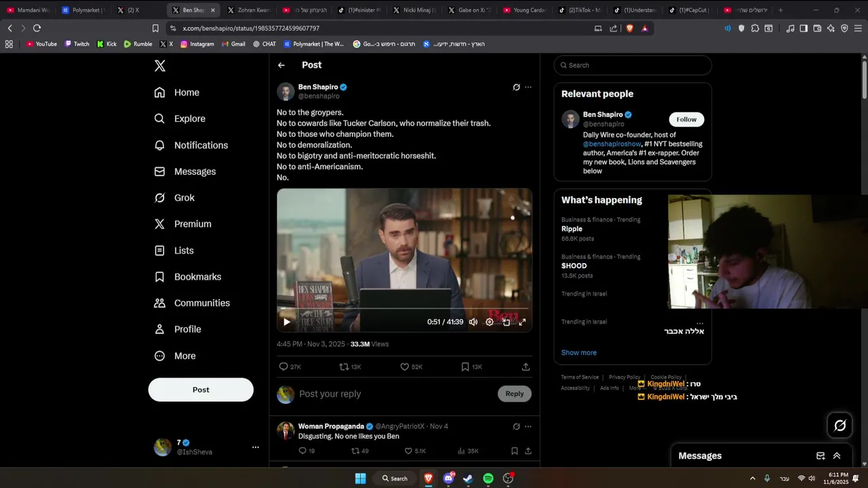Open Profile in the sidebar
This screenshot has height=488, width=868.
pos(178,329)
